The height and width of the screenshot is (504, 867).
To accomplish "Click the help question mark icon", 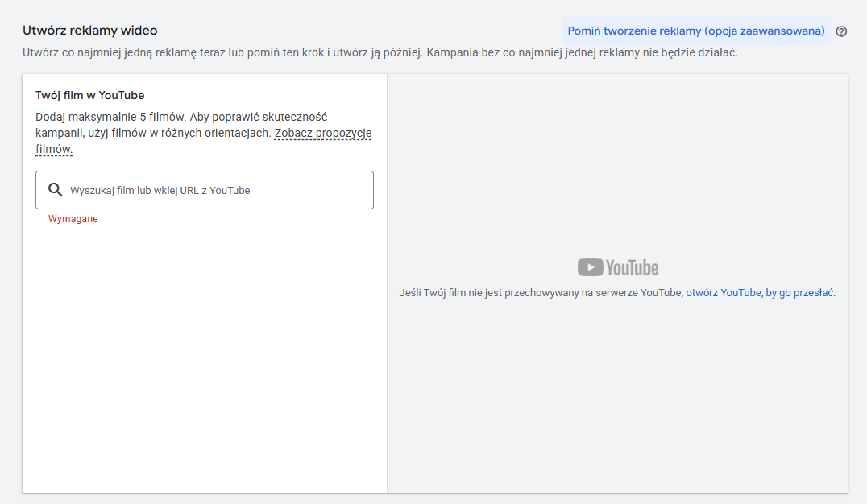I will (841, 31).
